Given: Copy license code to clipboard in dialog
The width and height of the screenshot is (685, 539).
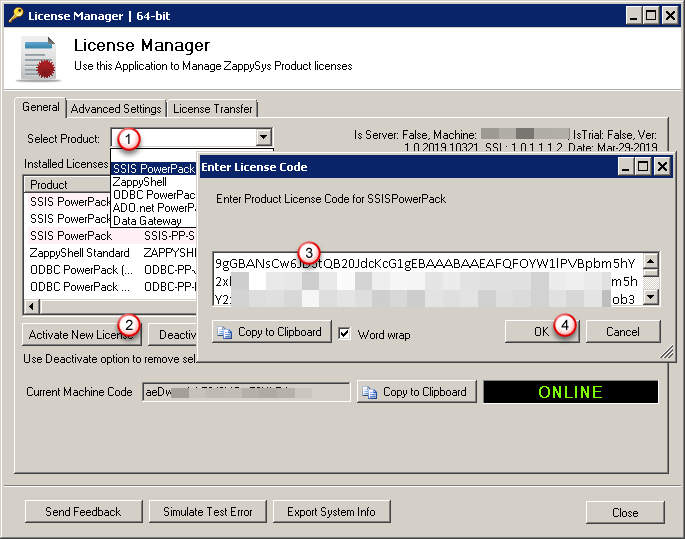Looking at the screenshot, I should pyautogui.click(x=272, y=332).
